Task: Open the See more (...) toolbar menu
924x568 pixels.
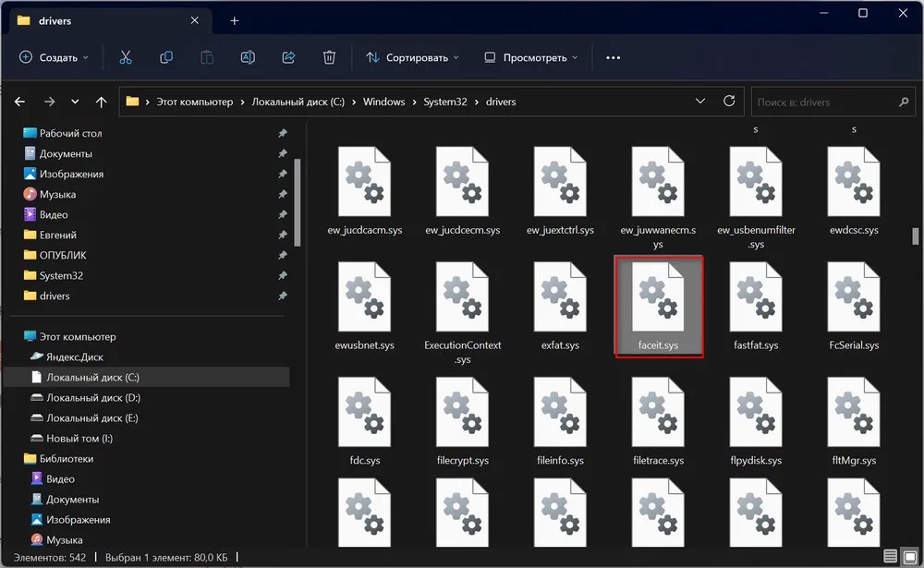Action: tap(613, 56)
